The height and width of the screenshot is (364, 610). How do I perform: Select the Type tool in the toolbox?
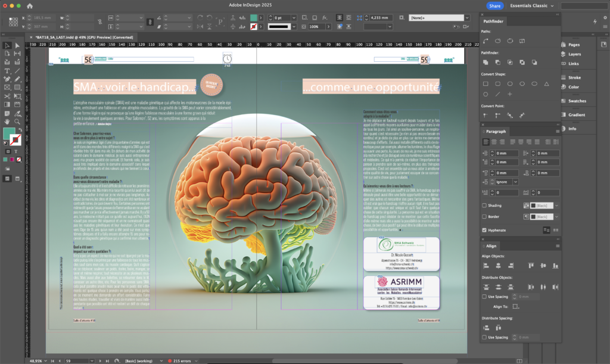[7, 71]
